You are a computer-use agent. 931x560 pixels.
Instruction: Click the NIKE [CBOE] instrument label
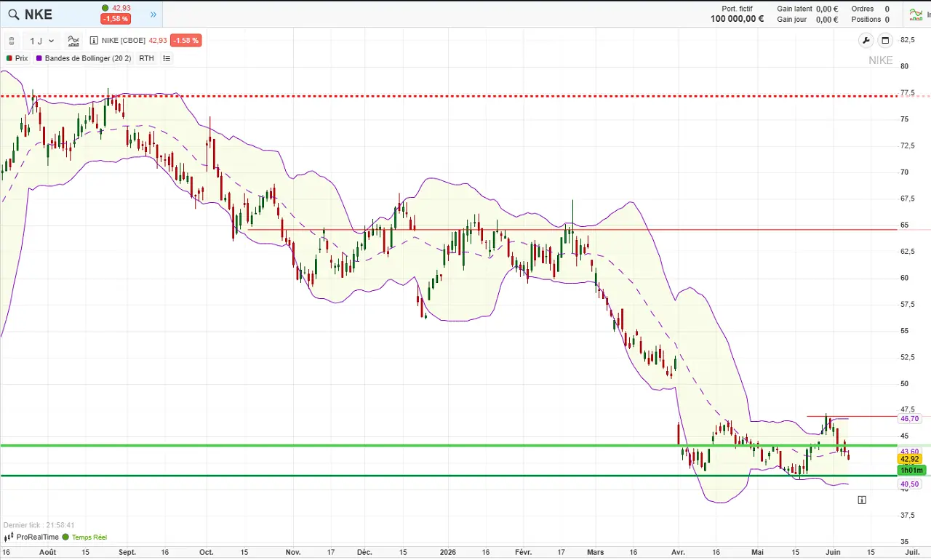[124, 41]
